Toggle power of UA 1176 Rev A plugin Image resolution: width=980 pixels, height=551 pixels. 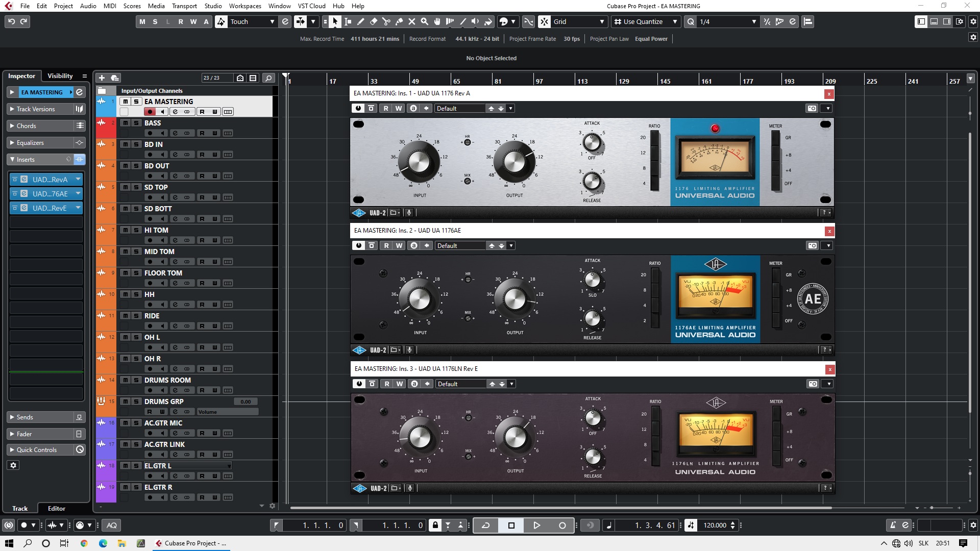pyautogui.click(x=358, y=108)
